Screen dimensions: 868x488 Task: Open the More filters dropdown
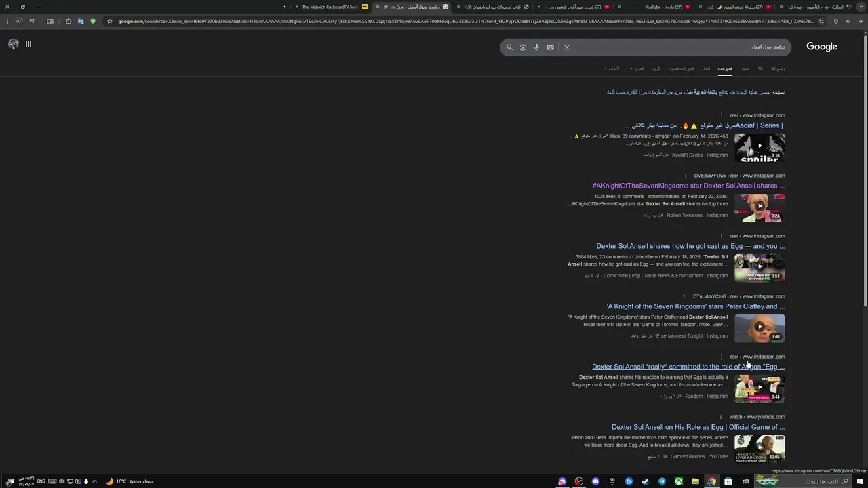pos(637,68)
